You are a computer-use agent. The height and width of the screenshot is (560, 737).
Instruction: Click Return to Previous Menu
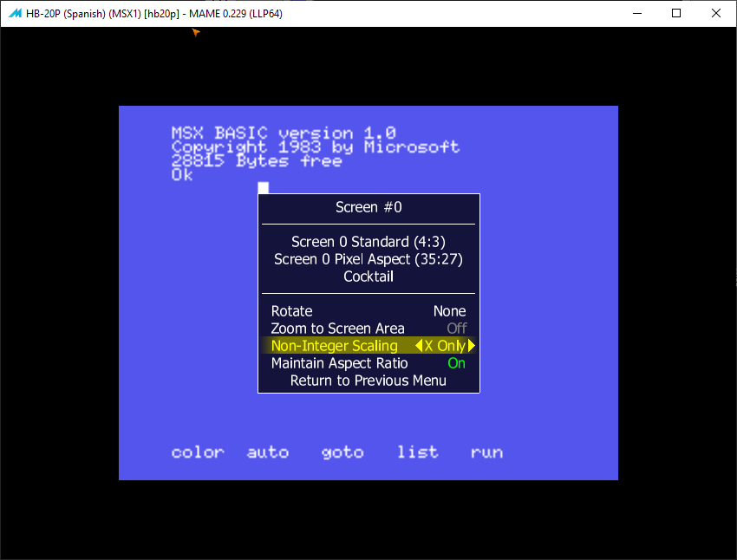368,381
